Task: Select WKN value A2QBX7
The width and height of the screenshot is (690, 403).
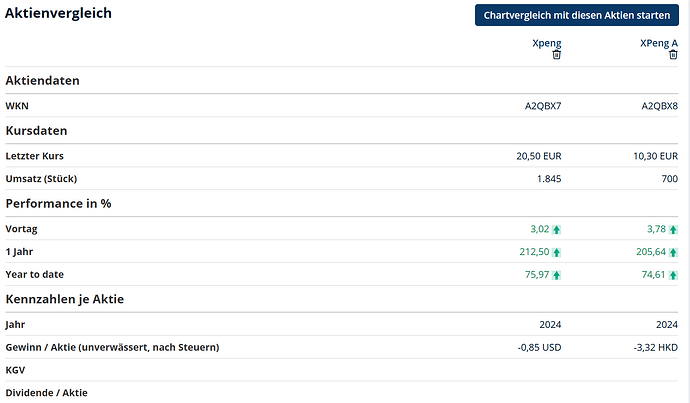Action: 543,106
